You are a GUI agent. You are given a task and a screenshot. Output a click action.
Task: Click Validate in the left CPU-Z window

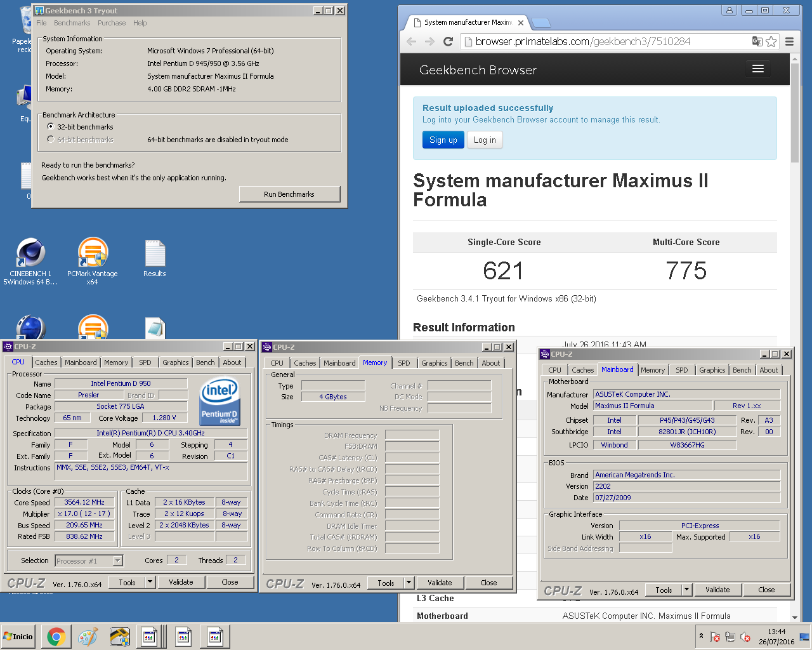(181, 582)
